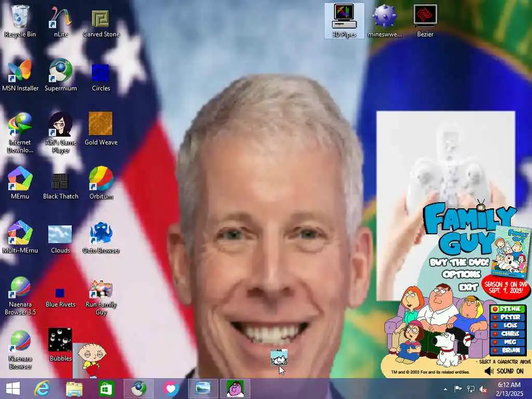The height and width of the screenshot is (399, 532).
Task: Select the Gold Weave icon
Action: tap(101, 129)
